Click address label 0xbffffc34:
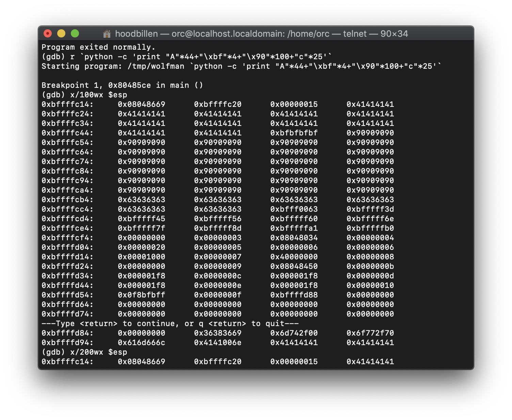 (x=67, y=123)
